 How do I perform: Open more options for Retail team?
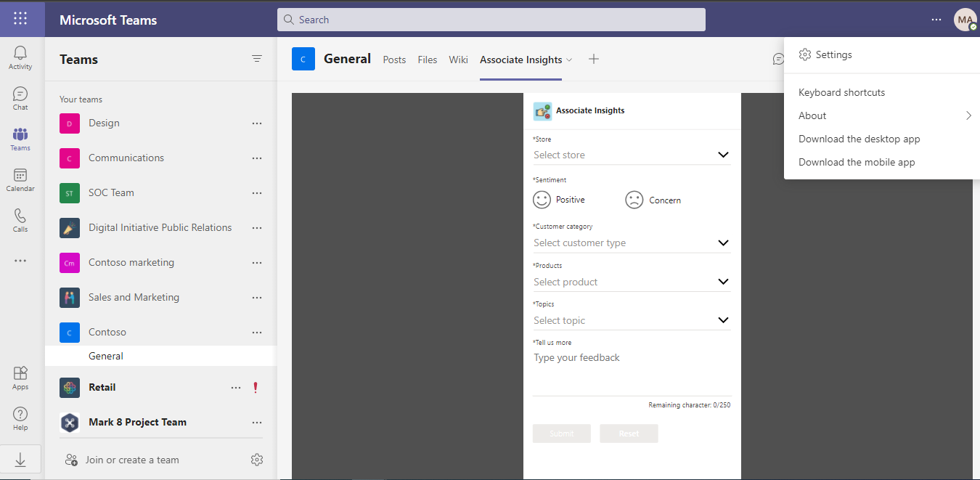(236, 388)
